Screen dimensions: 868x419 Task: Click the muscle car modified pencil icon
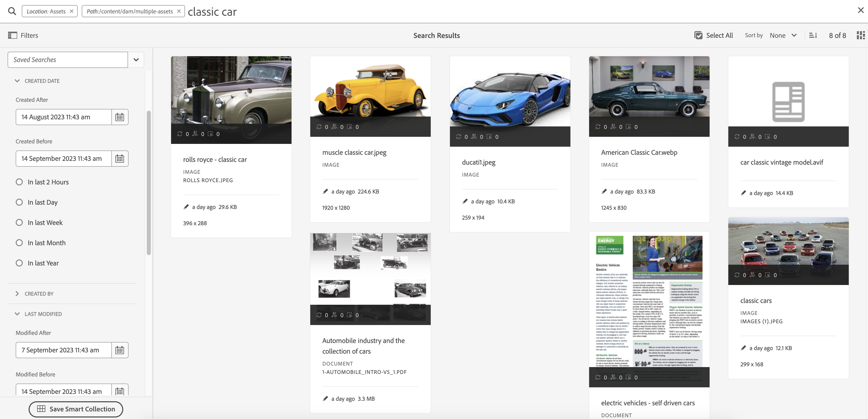tap(325, 191)
